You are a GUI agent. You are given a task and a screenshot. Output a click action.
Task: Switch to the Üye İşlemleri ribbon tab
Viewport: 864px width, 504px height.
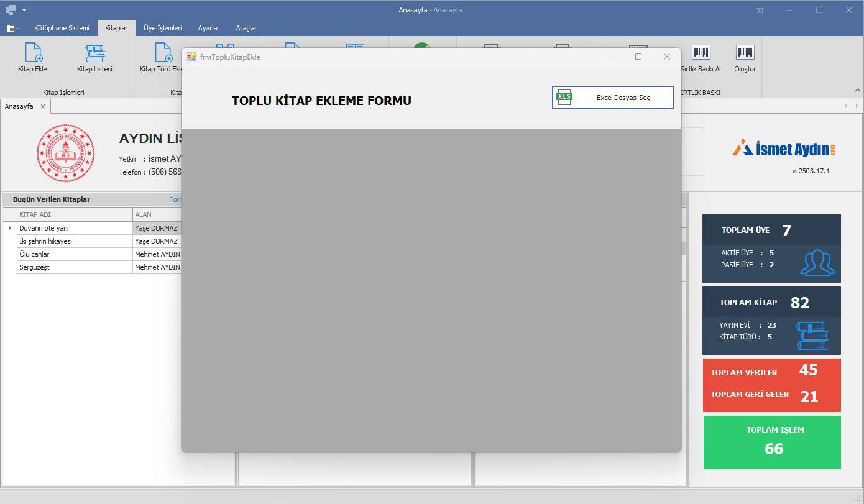162,28
